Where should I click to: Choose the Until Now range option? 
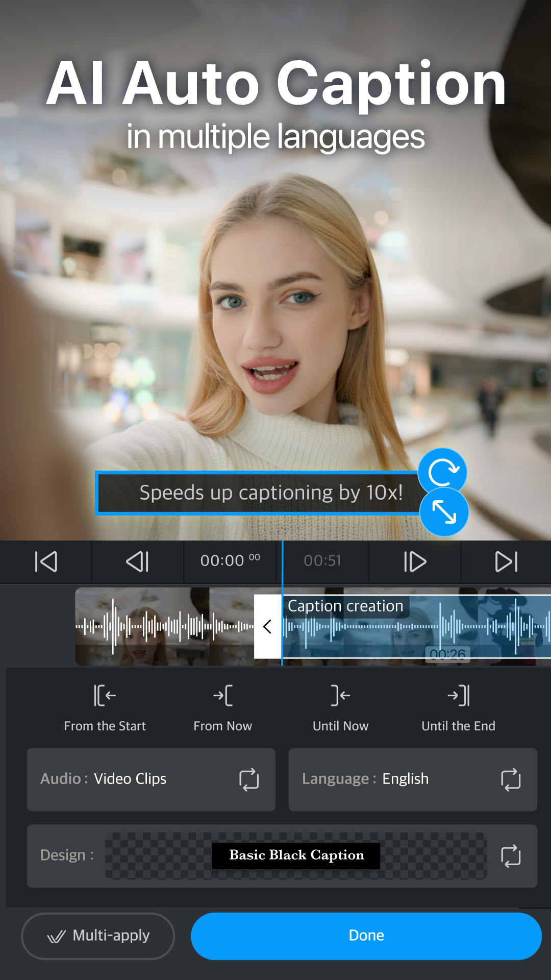(340, 696)
